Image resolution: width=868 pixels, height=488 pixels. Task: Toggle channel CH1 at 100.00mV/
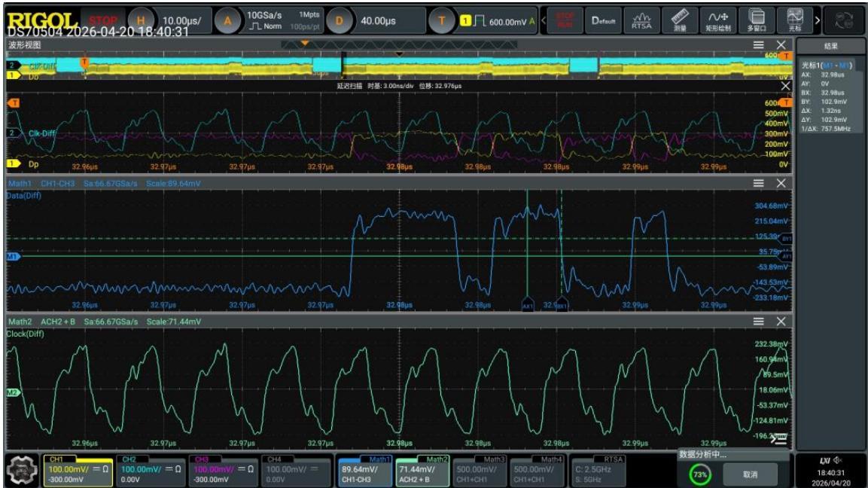(x=78, y=471)
